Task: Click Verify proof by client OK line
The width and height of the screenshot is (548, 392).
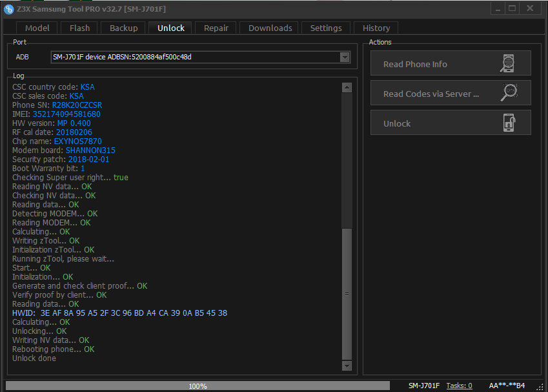Action: point(59,294)
